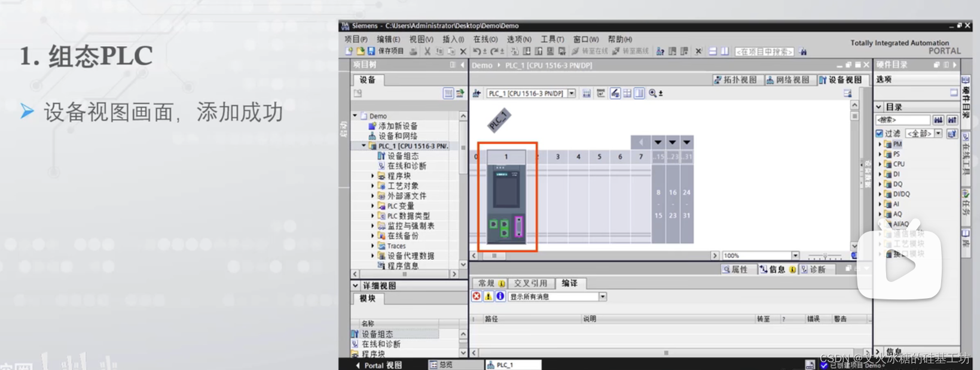Expand the PLC 变量 tree node
This screenshot has height=370, width=980.
pyautogui.click(x=373, y=206)
